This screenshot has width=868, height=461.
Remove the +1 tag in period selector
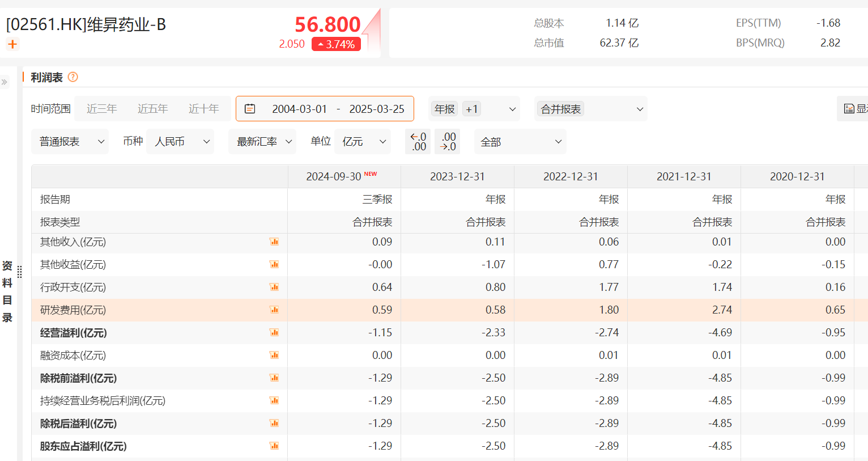coord(472,109)
